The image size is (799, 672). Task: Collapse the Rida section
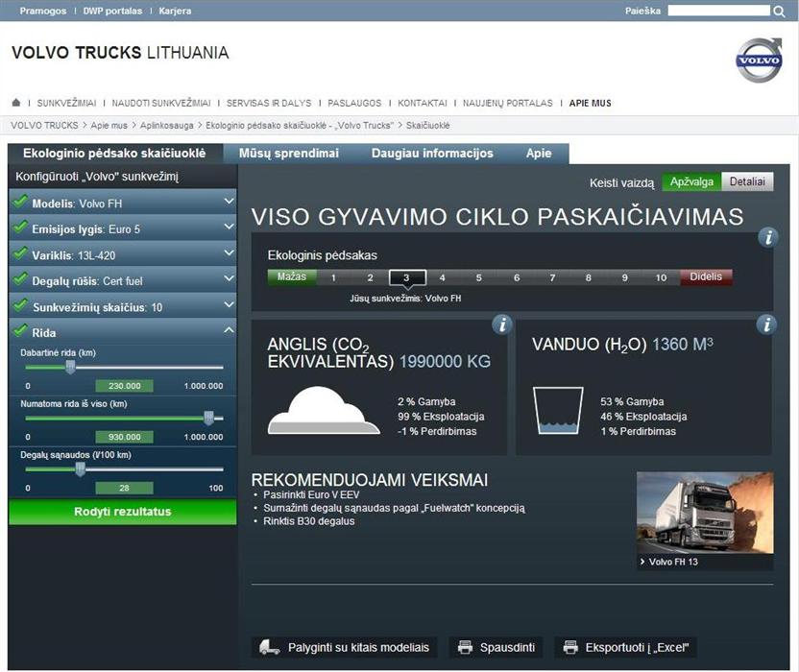pyautogui.click(x=122, y=331)
